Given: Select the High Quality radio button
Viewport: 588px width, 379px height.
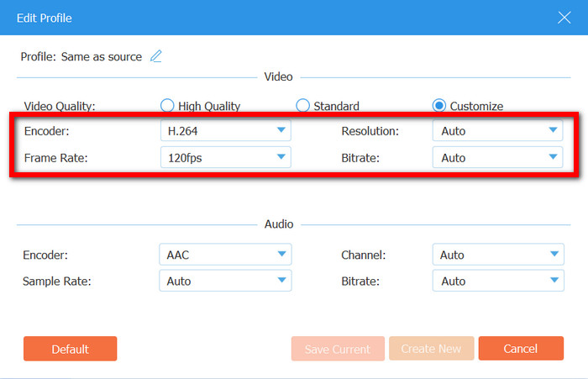Looking at the screenshot, I should pos(167,106).
